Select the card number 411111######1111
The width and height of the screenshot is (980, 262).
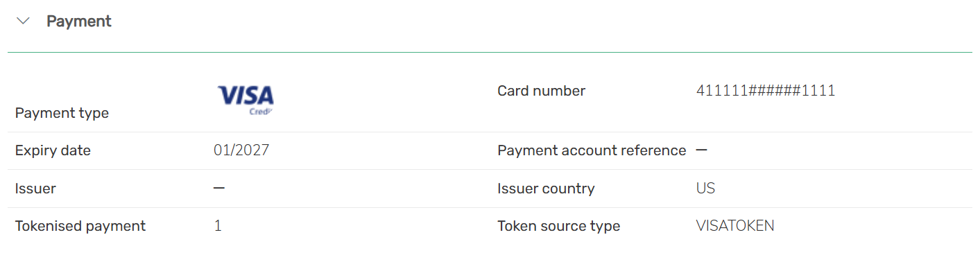(766, 91)
